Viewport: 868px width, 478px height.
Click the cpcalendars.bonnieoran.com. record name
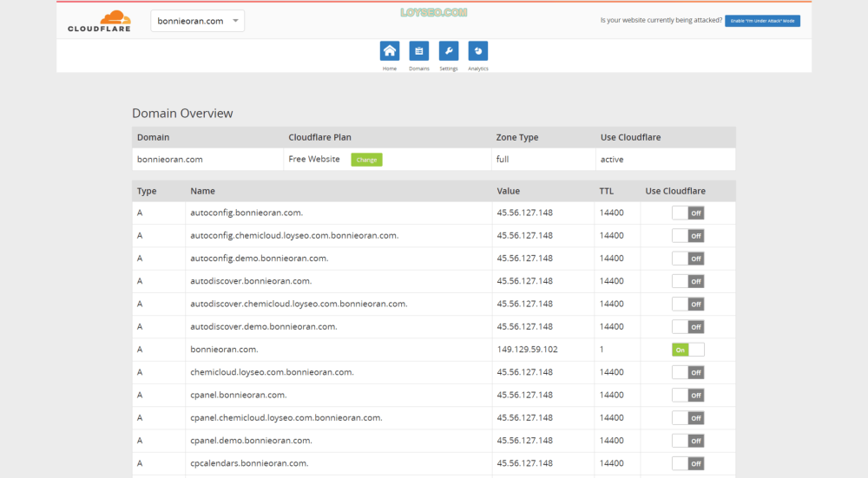pos(249,463)
